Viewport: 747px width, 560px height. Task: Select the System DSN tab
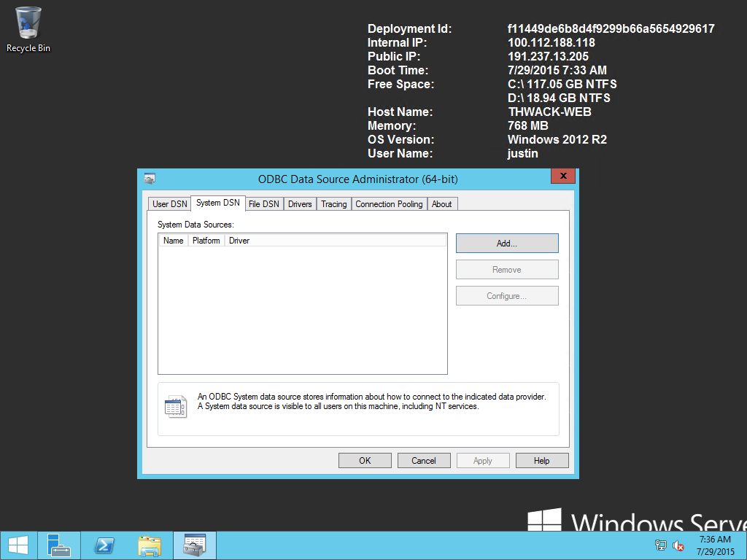(218, 203)
